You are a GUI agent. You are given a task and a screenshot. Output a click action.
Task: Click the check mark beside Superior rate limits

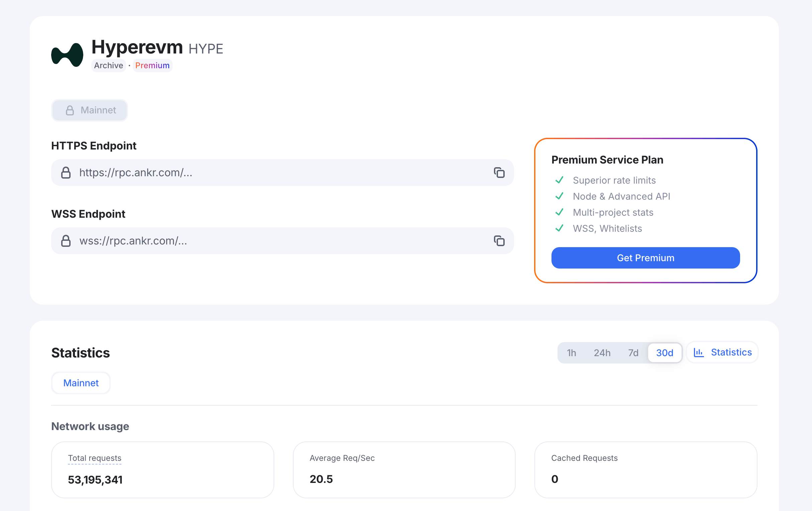(559, 180)
